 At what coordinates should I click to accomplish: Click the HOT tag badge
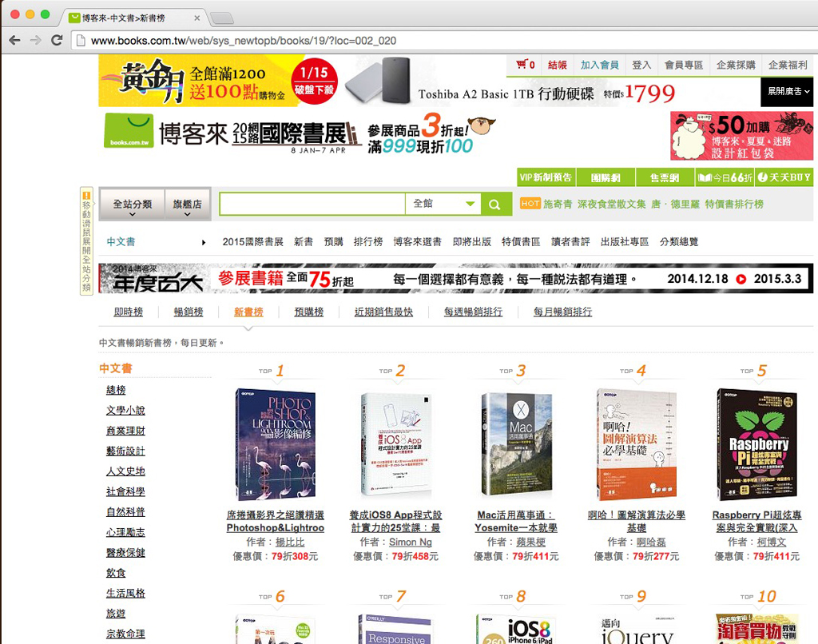[x=530, y=204]
